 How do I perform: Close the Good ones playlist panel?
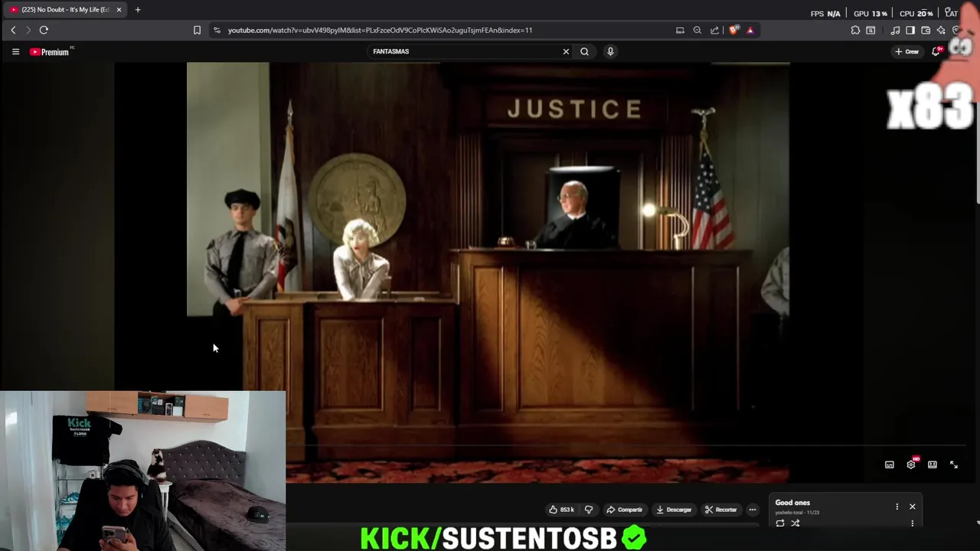point(913,507)
